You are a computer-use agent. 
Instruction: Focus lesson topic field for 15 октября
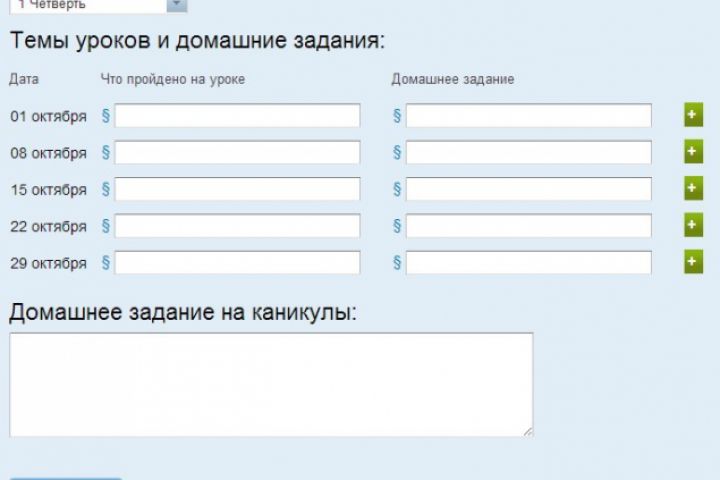(237, 189)
